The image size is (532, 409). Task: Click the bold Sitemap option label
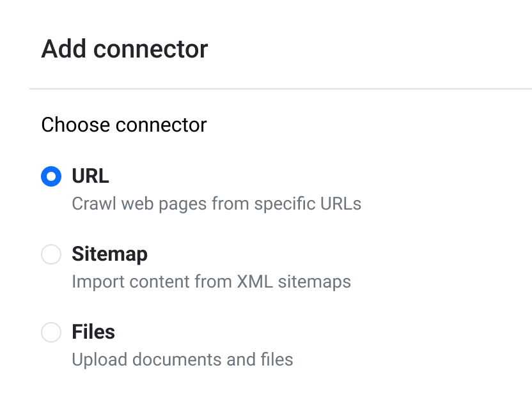(x=109, y=254)
